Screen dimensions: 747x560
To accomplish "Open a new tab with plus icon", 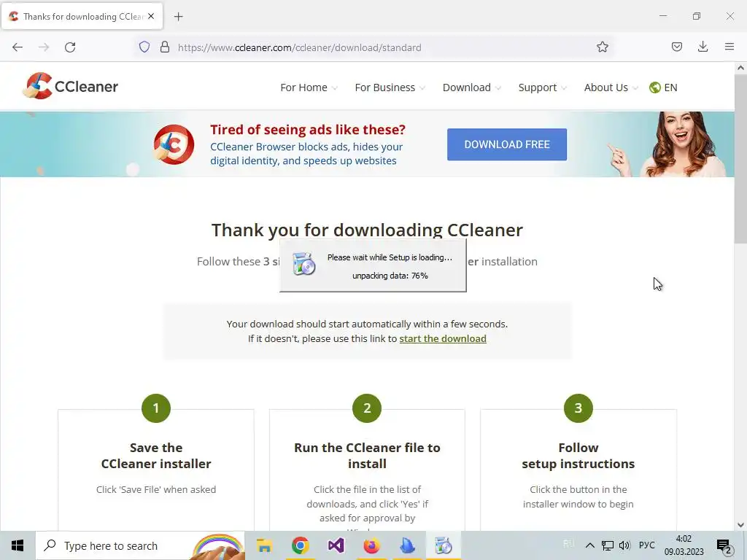I will 178,17.
